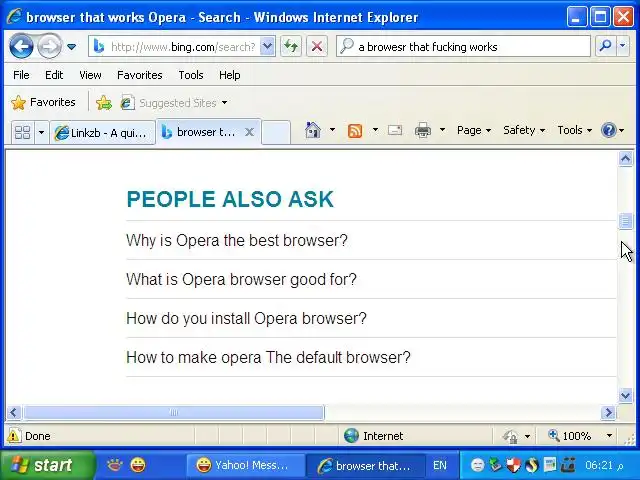
Task: Open the Windows start button
Action: pos(47,465)
